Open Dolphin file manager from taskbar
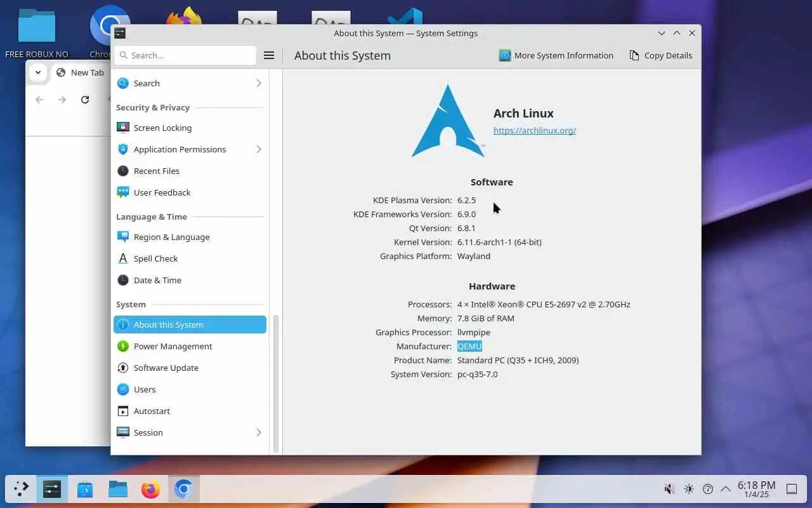Image resolution: width=812 pixels, height=508 pixels. tap(118, 489)
